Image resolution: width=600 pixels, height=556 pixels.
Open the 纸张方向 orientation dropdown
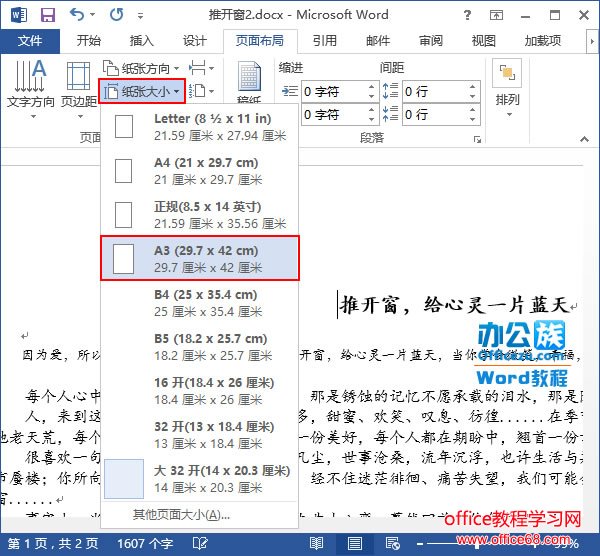[x=142, y=68]
